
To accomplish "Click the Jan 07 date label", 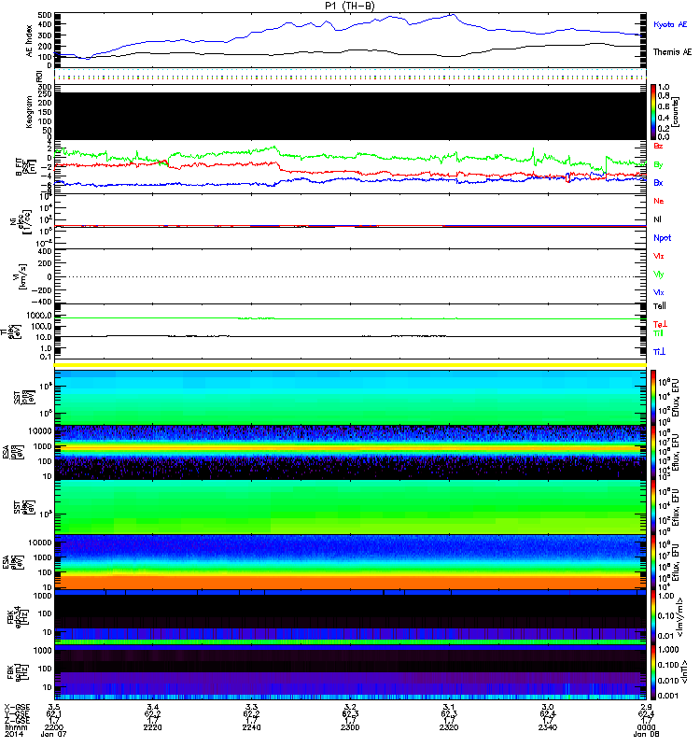I will 53,734.
